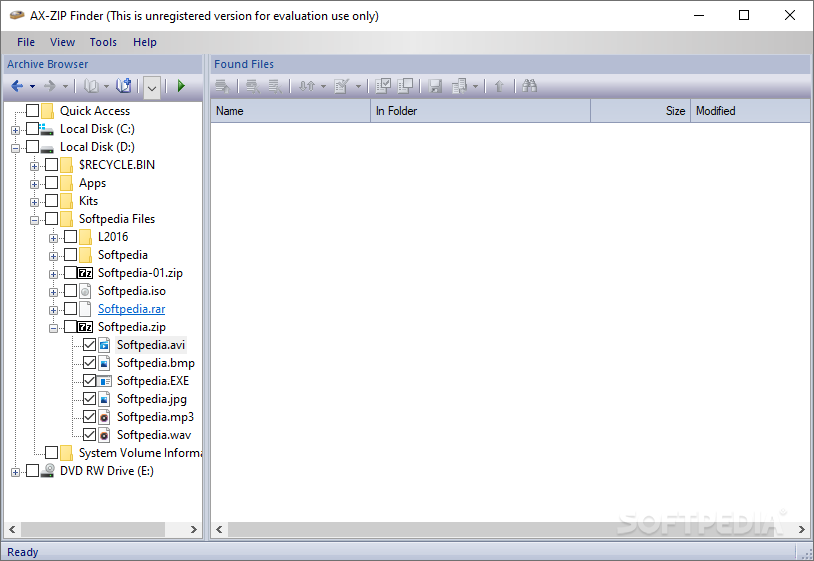Viewport: 814px width, 561px height.
Task: Click the Found Files scroll left arrow
Action: point(219,529)
